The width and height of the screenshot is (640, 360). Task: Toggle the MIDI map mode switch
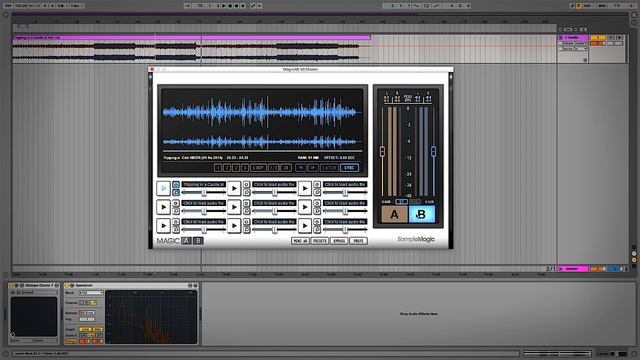(602, 6)
